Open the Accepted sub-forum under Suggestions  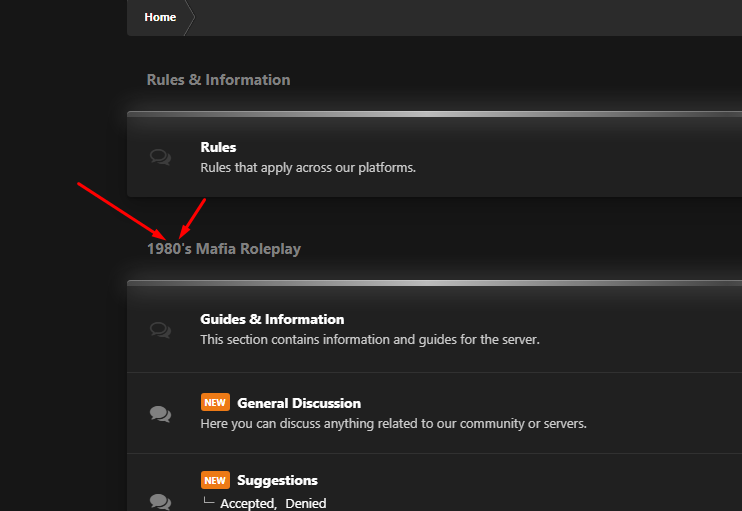(x=248, y=503)
